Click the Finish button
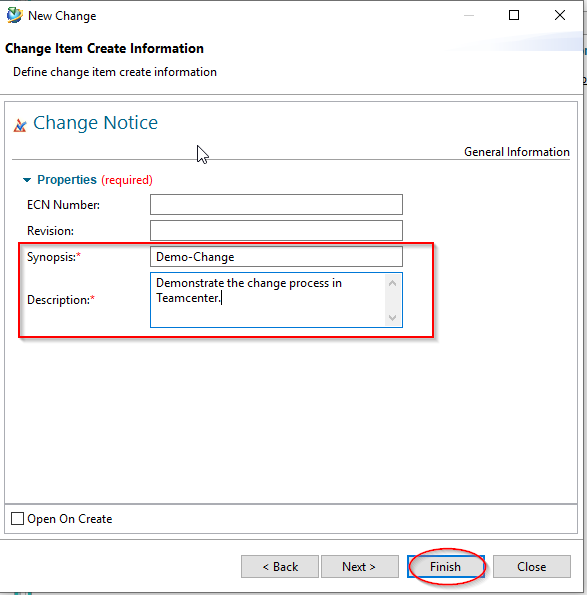587x595 pixels. pyautogui.click(x=446, y=567)
